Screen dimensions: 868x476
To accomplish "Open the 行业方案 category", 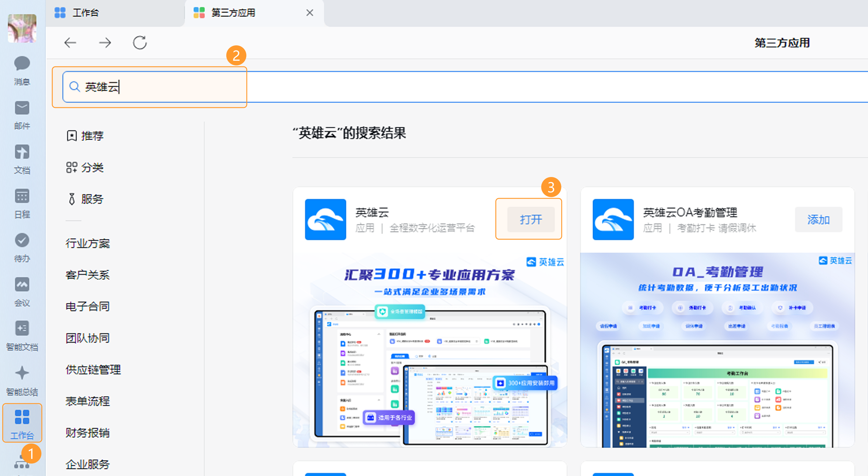I will (x=88, y=243).
